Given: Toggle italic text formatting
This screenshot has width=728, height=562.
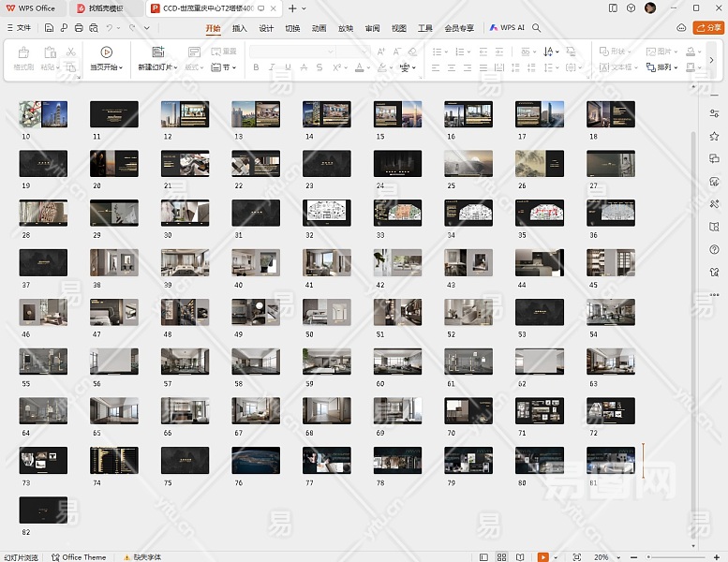Looking at the screenshot, I should (270, 67).
